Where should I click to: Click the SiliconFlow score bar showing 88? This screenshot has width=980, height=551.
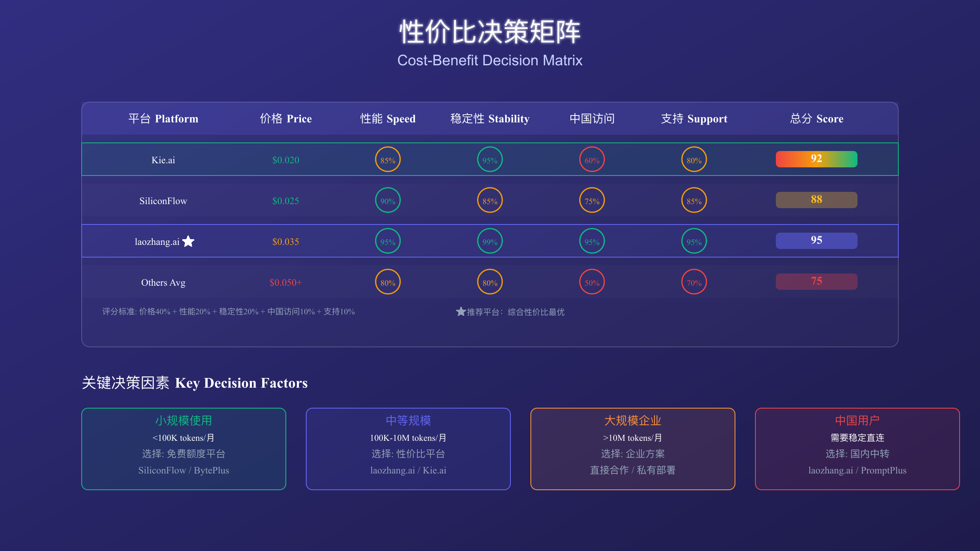tap(817, 200)
